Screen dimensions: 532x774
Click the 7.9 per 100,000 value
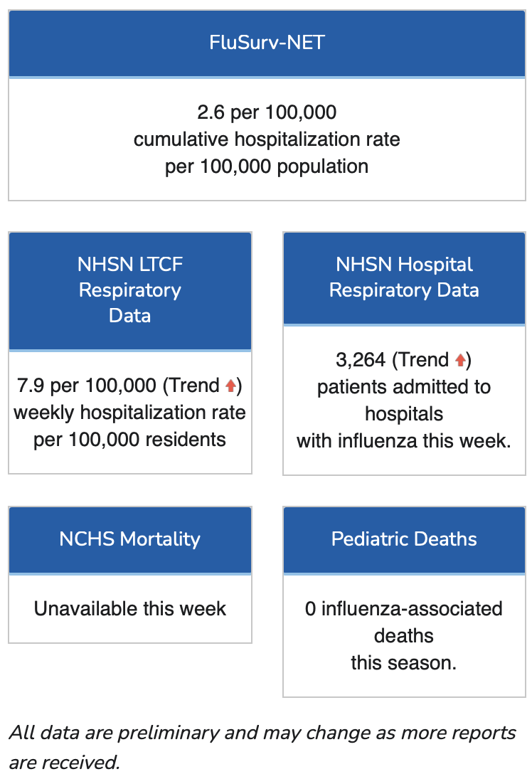(x=86, y=386)
